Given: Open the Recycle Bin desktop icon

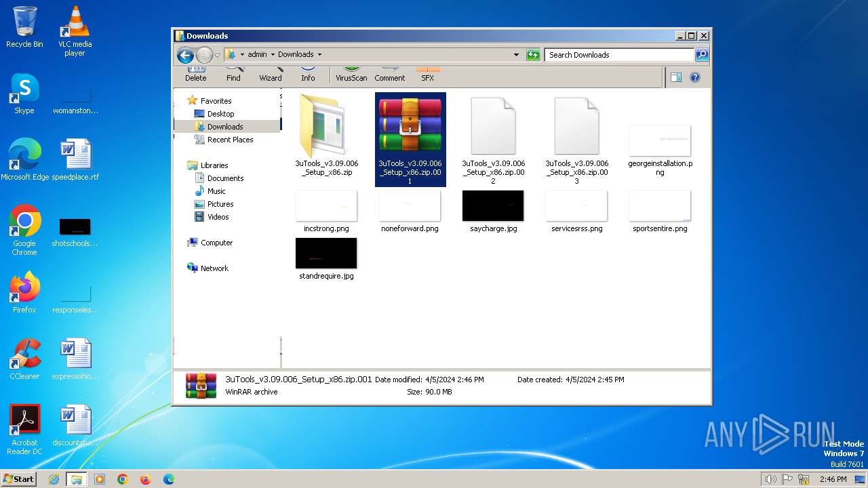Looking at the screenshot, I should click(24, 27).
